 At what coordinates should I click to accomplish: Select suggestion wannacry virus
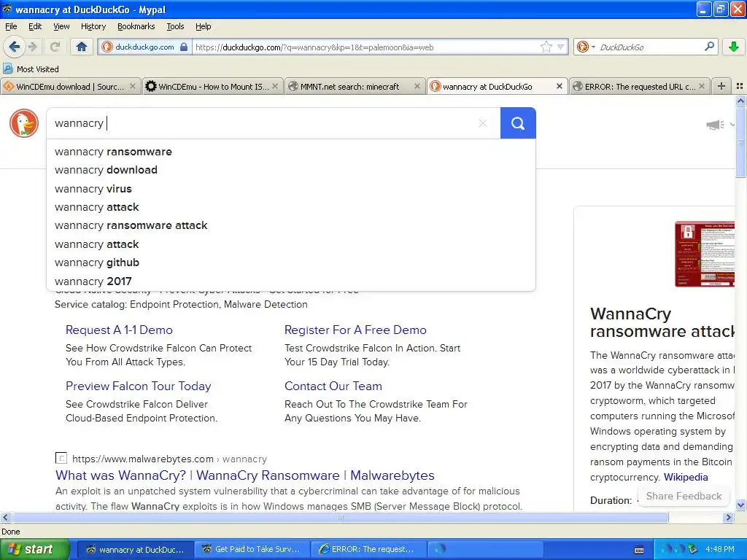pyautogui.click(x=291, y=189)
